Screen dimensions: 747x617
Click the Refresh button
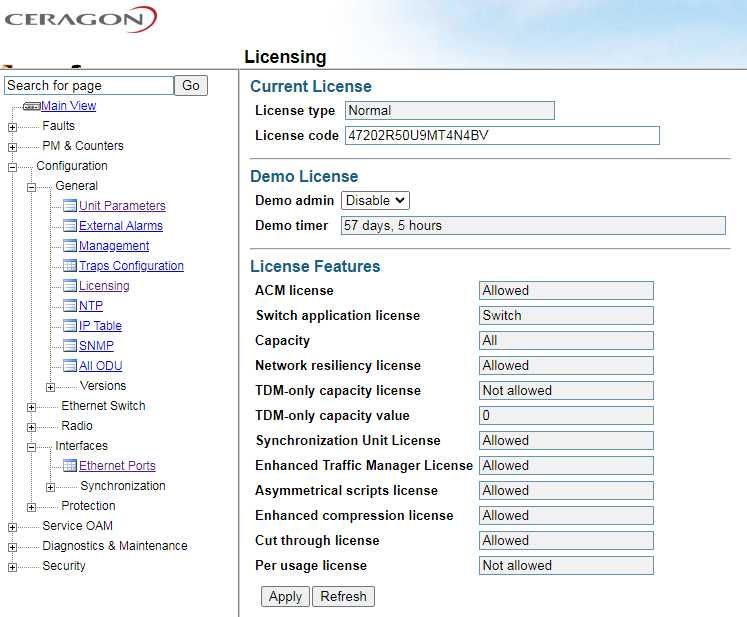click(343, 597)
